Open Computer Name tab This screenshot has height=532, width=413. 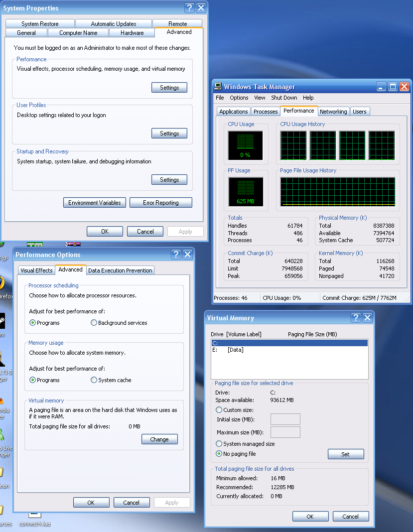click(x=78, y=33)
